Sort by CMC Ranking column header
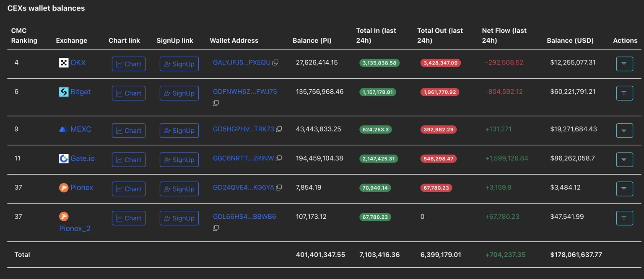Viewport: 644px width, 279px height. click(24, 36)
